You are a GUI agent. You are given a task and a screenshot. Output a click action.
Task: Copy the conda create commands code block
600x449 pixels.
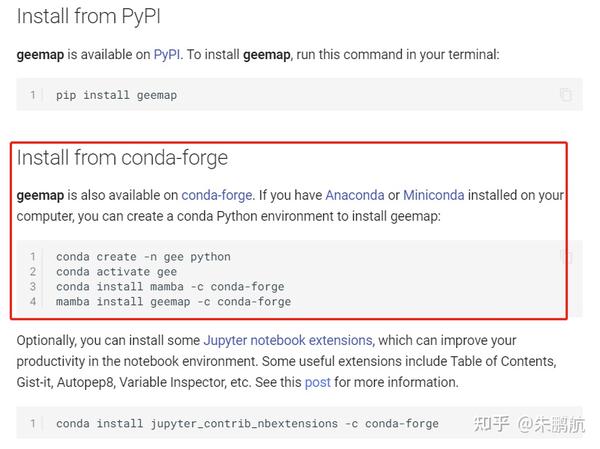coord(567,256)
